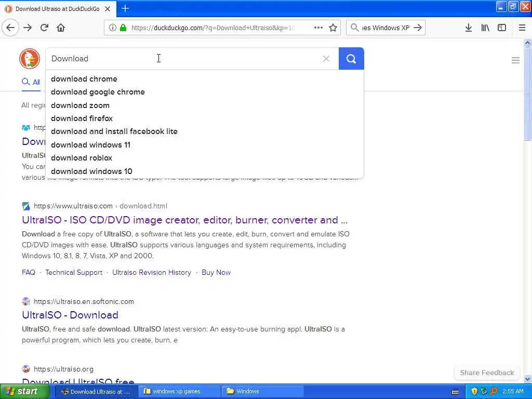Bookmark this page with the star
The width and height of the screenshot is (532, 399).
coord(333,28)
